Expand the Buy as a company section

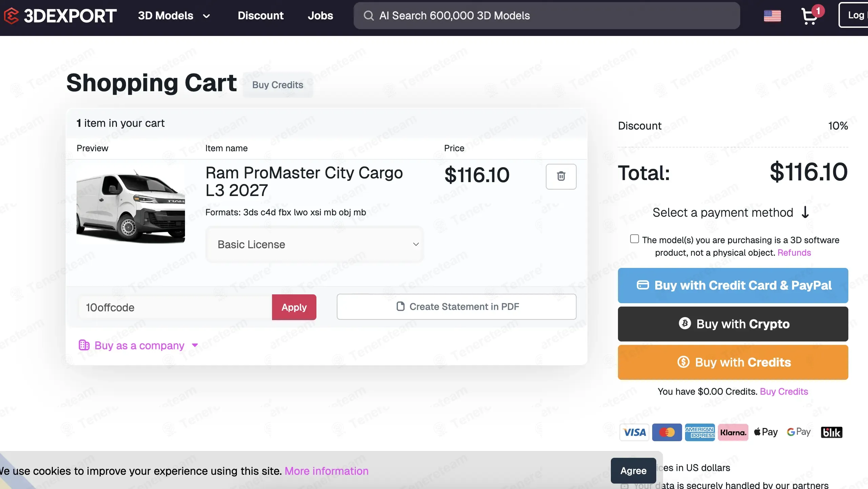138,345
